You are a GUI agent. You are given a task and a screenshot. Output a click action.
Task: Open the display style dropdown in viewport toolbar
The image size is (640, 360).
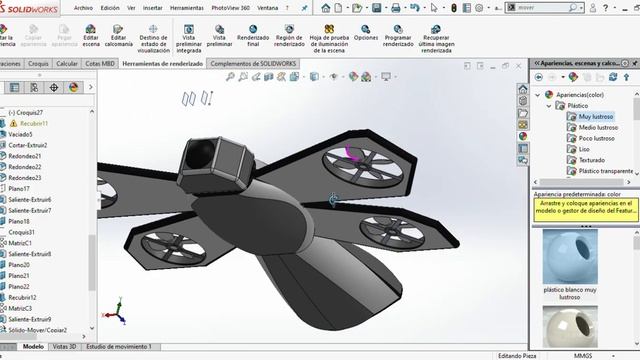pos(324,77)
